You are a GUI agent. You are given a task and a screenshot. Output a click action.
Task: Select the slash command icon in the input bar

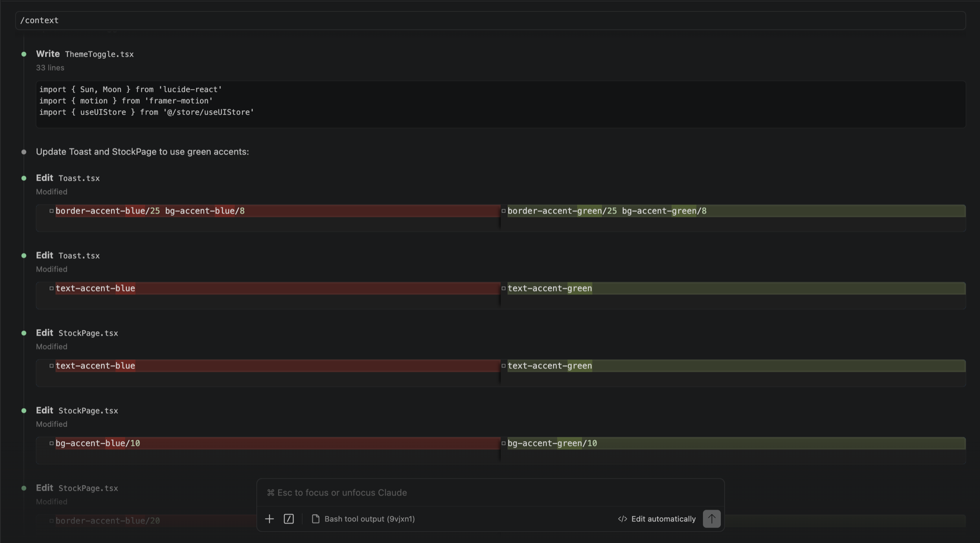289,518
